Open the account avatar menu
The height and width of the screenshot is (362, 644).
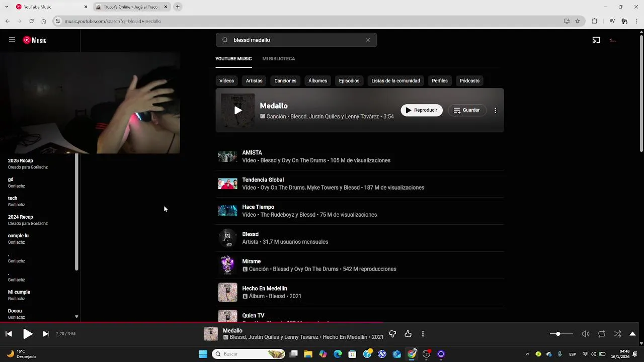[x=613, y=40]
